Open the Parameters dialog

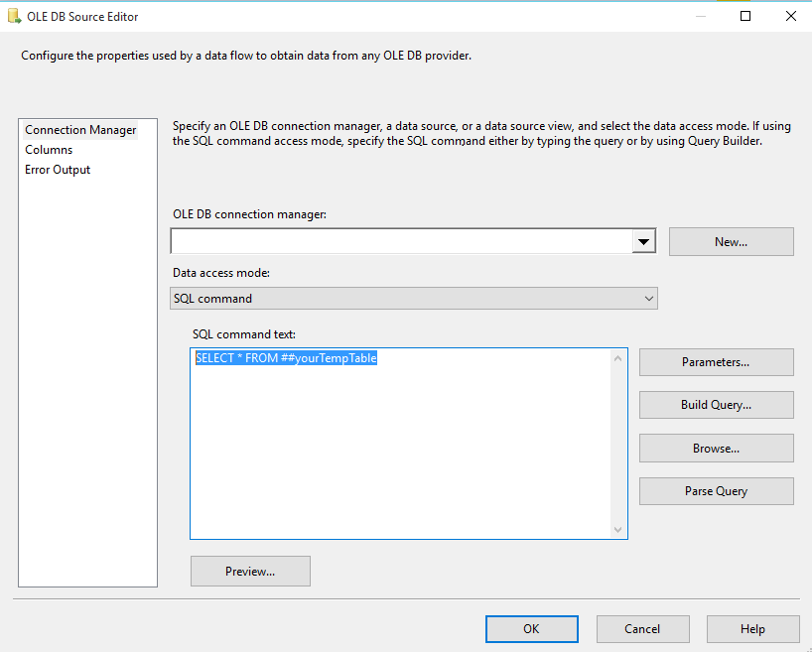click(716, 361)
